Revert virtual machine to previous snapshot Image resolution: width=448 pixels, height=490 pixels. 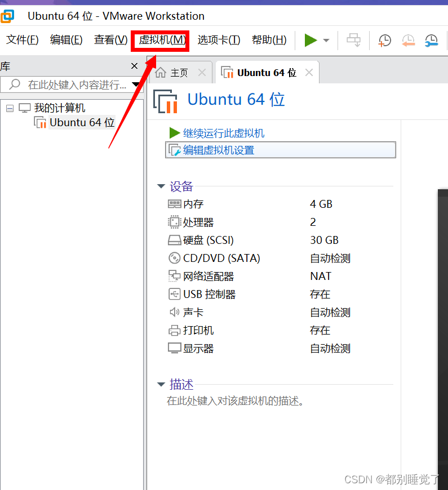pyautogui.click(x=408, y=41)
